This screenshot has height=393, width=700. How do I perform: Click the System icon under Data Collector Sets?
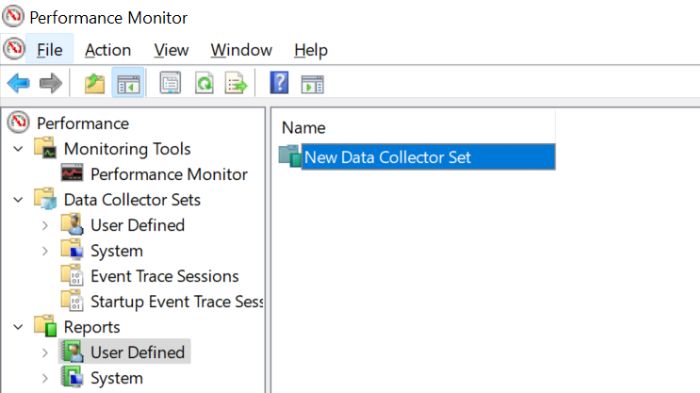click(72, 250)
